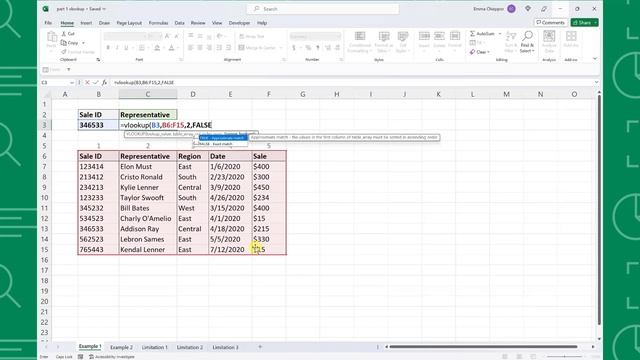Screen dimensions: 640x360
Task: Click the Cut scissors icon
Action: [64, 33]
